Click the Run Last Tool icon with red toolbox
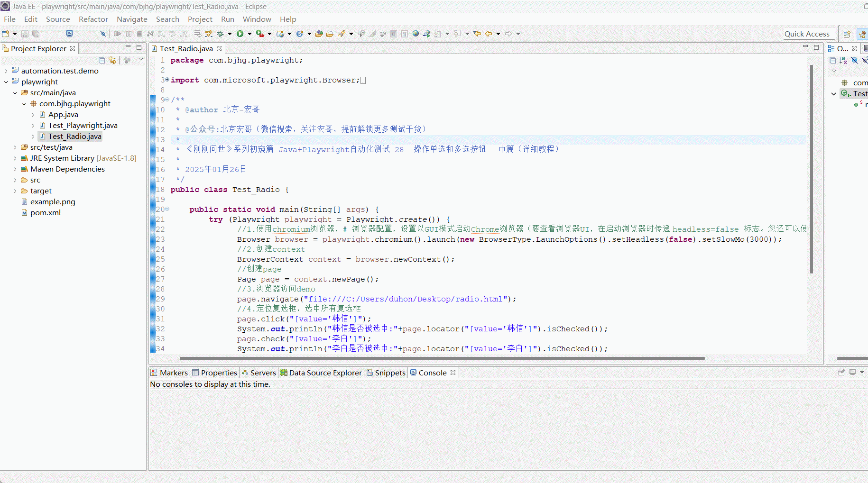Screen dimensions: 868x483 [259, 34]
